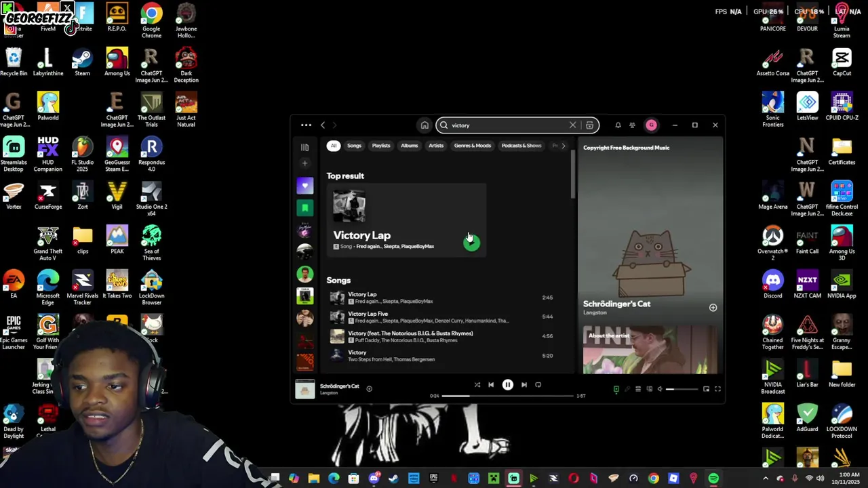Open Spotify from the Windows taskbar
The image size is (868, 488).
[713, 479]
